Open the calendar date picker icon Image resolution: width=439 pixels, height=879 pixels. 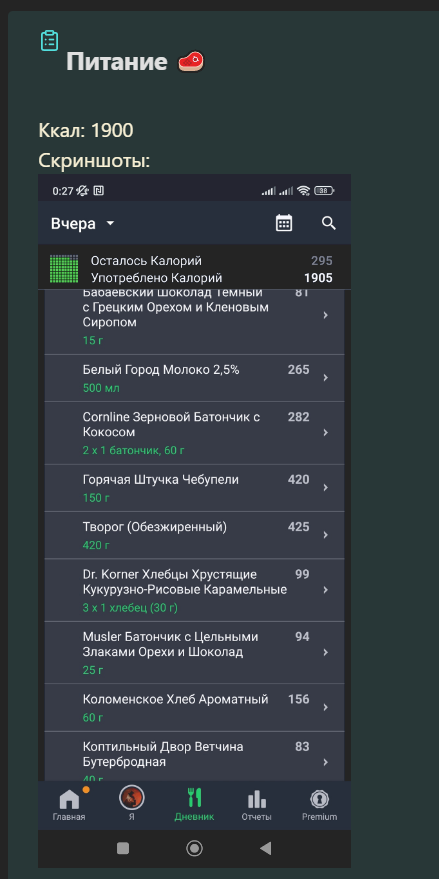pyautogui.click(x=284, y=223)
